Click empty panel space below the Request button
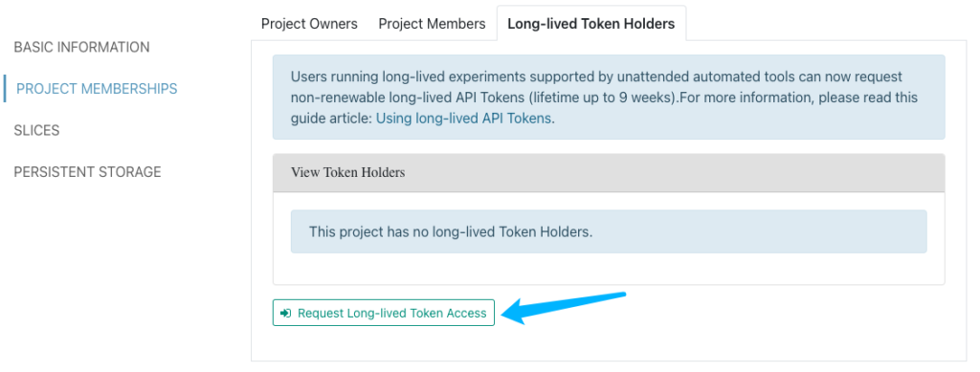The height and width of the screenshot is (372, 980). [609, 343]
